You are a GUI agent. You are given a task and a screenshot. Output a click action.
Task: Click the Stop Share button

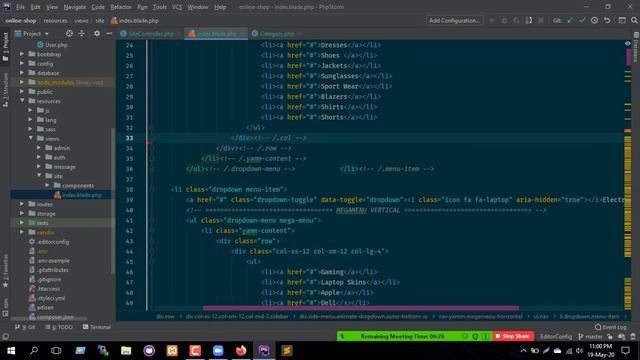[x=513, y=336]
